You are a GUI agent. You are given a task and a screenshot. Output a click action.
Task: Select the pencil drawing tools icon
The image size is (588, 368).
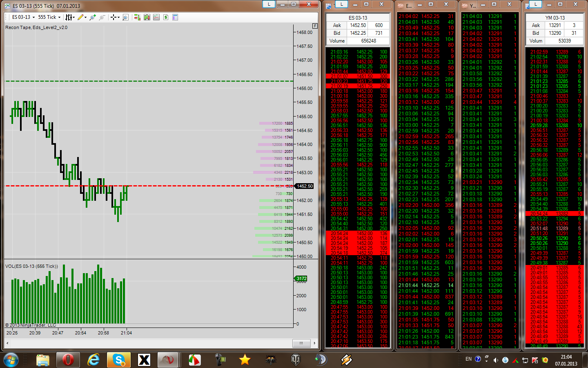pyautogui.click(x=80, y=17)
